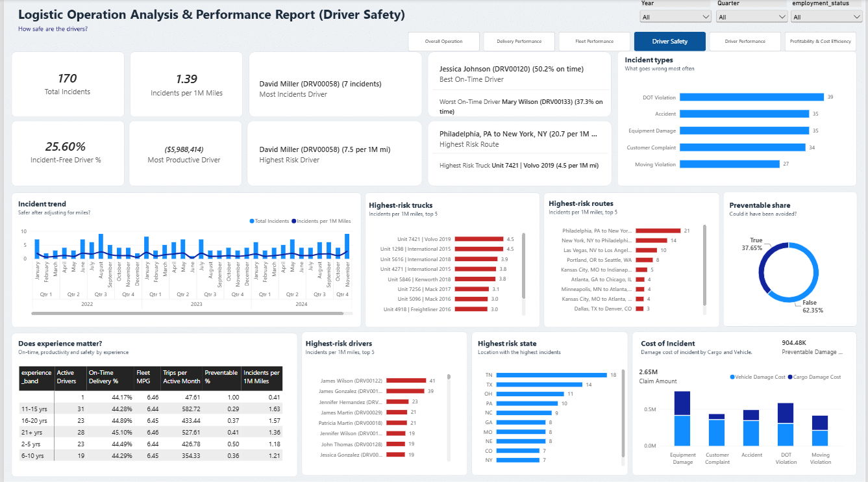Select the Equipment Damage column in Cost of Incident
868x482 pixels.
coord(682,418)
